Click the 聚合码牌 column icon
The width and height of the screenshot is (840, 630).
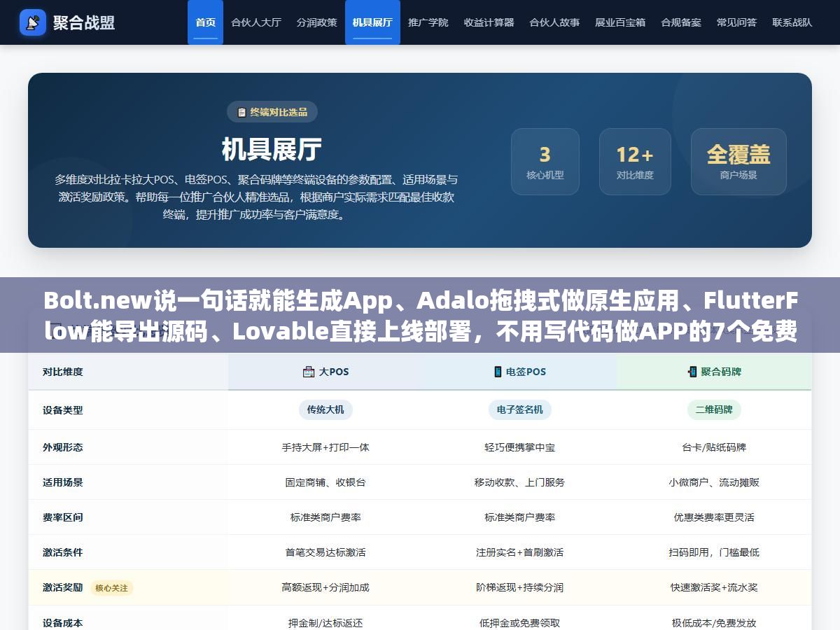click(x=692, y=372)
